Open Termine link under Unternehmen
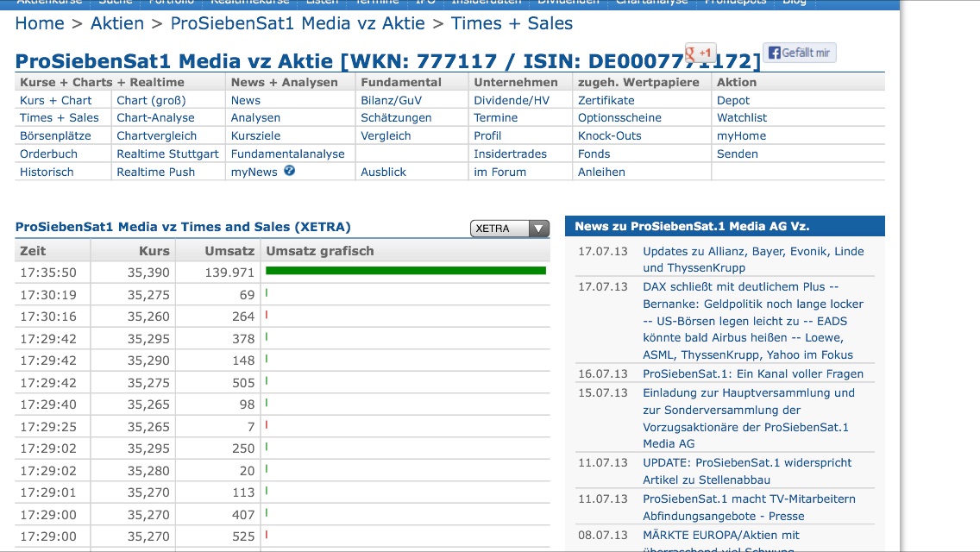 pyautogui.click(x=496, y=117)
